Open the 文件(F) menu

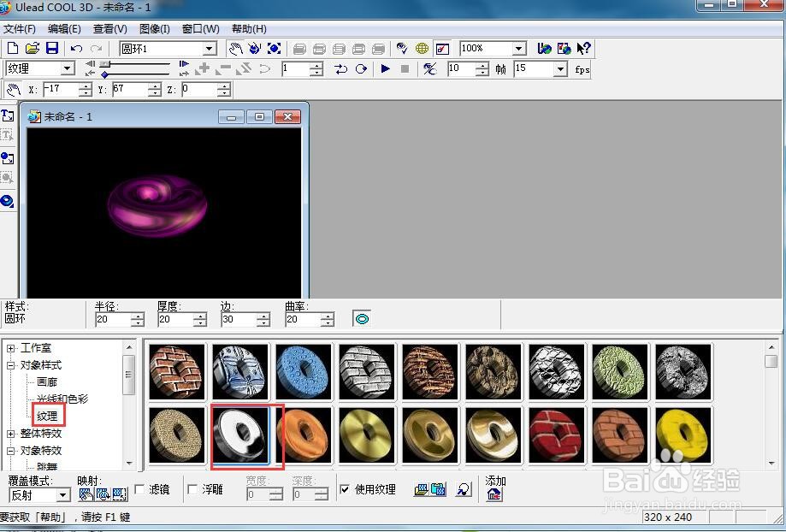[x=20, y=28]
